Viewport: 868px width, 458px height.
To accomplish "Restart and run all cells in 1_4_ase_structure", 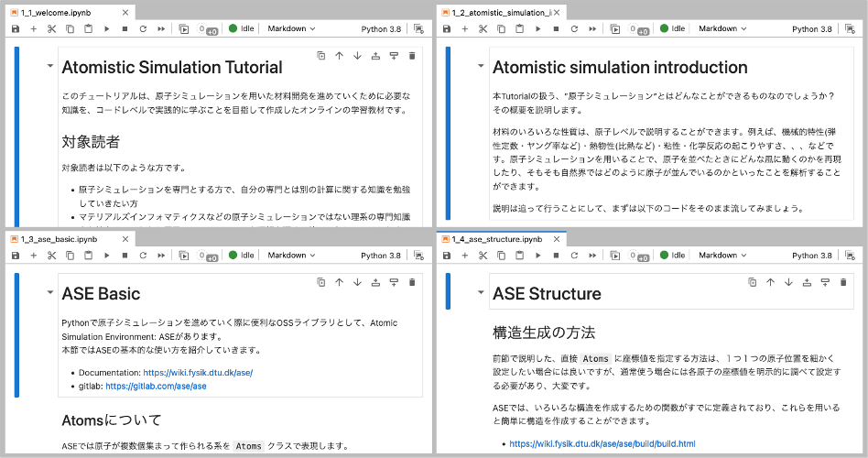I will pos(592,256).
